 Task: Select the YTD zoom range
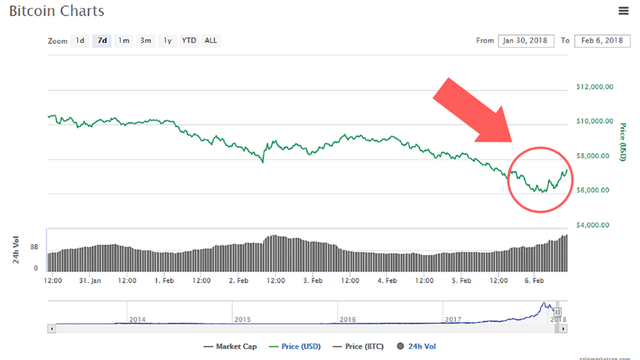[x=189, y=40]
